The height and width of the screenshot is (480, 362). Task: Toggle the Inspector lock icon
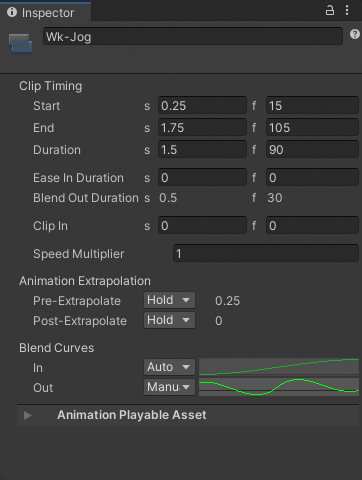click(x=330, y=10)
